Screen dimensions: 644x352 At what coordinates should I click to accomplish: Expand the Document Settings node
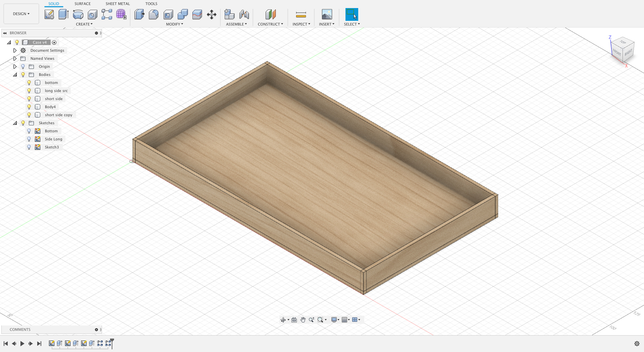click(15, 50)
